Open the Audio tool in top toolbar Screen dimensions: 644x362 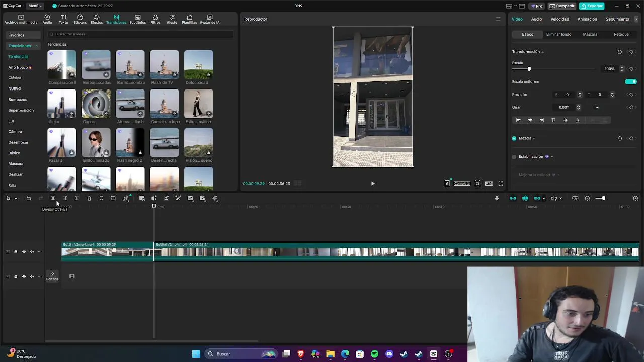coord(47,19)
